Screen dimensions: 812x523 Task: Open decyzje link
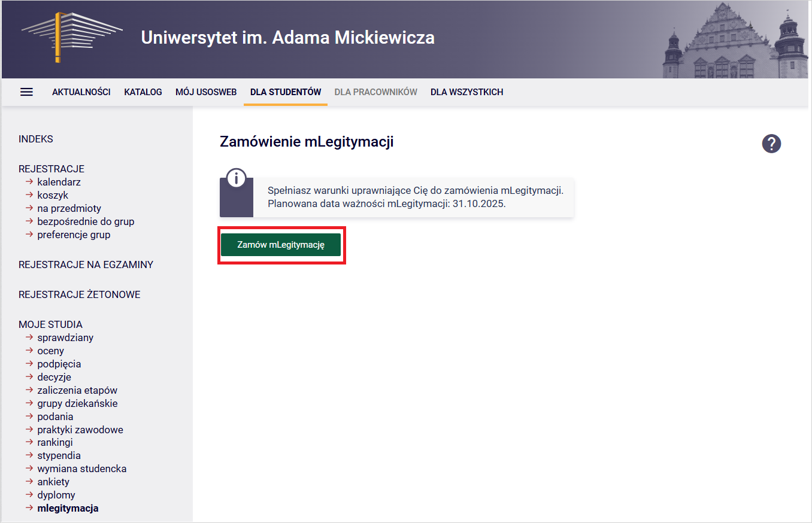(x=54, y=377)
